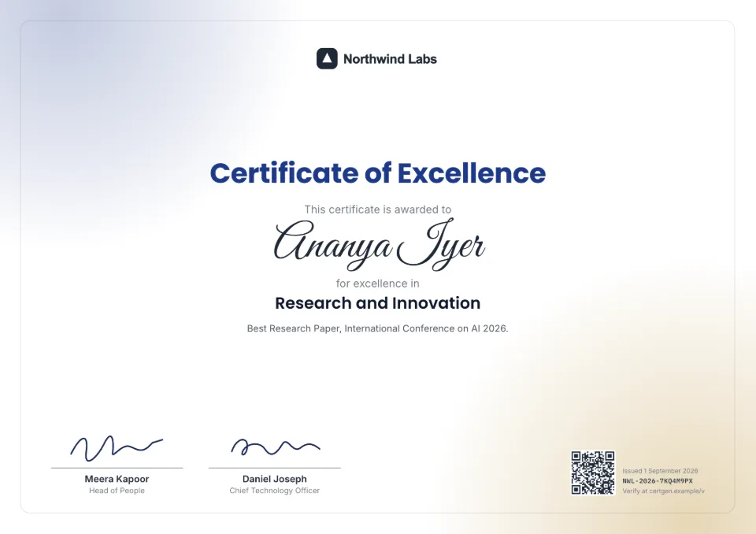Click the 'Head of People' title
This screenshot has width=756, height=534.
(117, 491)
